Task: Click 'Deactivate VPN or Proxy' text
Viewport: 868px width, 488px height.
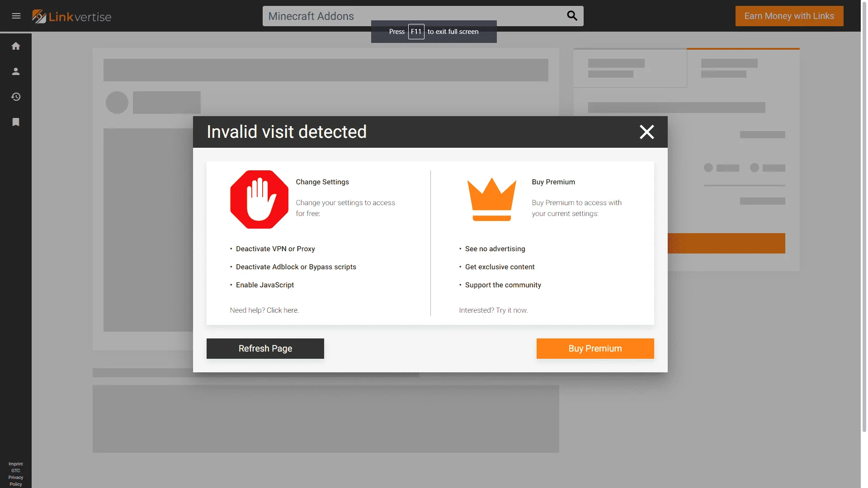Action: click(x=275, y=249)
